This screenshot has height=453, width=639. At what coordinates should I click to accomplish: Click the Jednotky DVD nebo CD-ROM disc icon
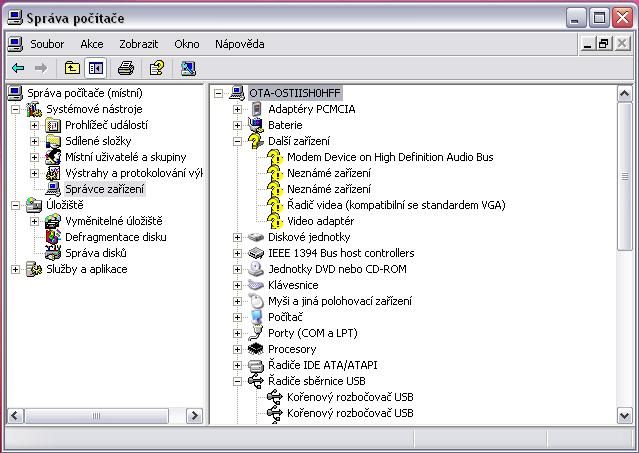(256, 269)
